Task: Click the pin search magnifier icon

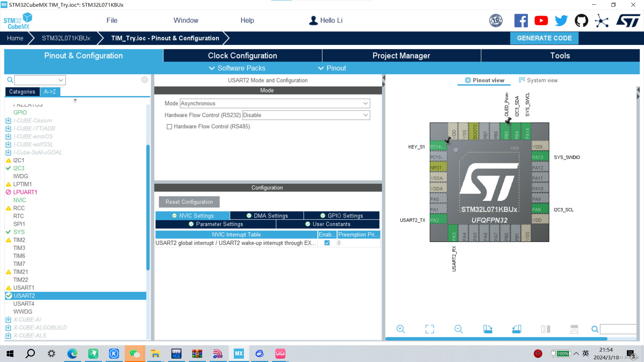Action: (595, 329)
